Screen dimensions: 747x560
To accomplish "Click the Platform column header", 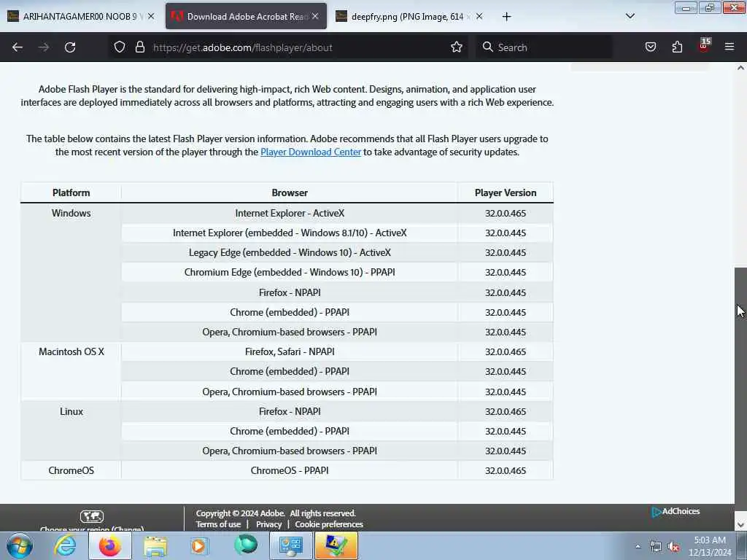I will pos(71,192).
